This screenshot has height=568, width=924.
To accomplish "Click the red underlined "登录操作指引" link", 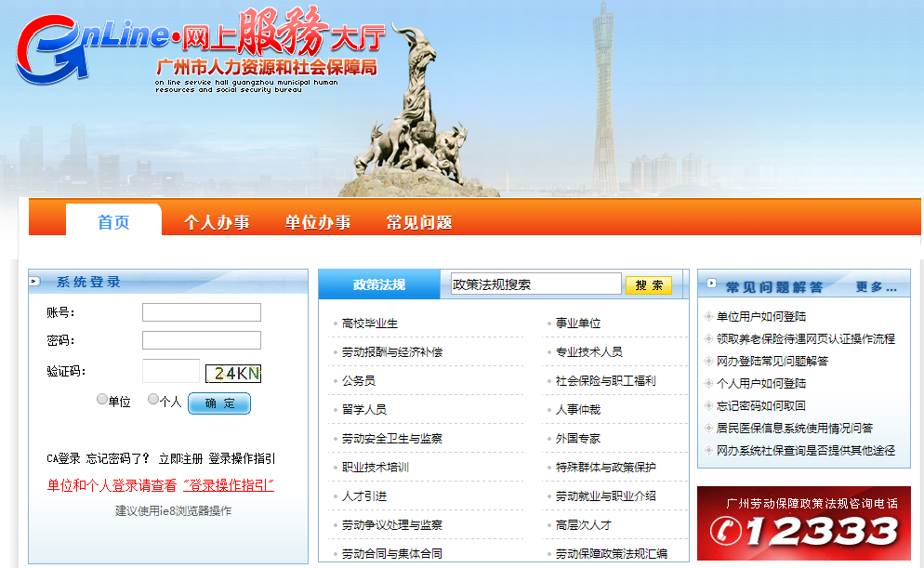I will 229,485.
